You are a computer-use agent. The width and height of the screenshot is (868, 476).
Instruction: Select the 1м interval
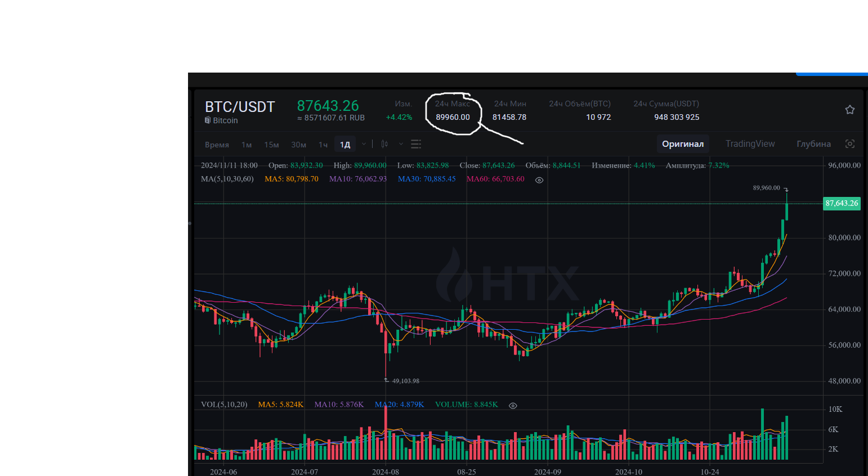point(247,145)
